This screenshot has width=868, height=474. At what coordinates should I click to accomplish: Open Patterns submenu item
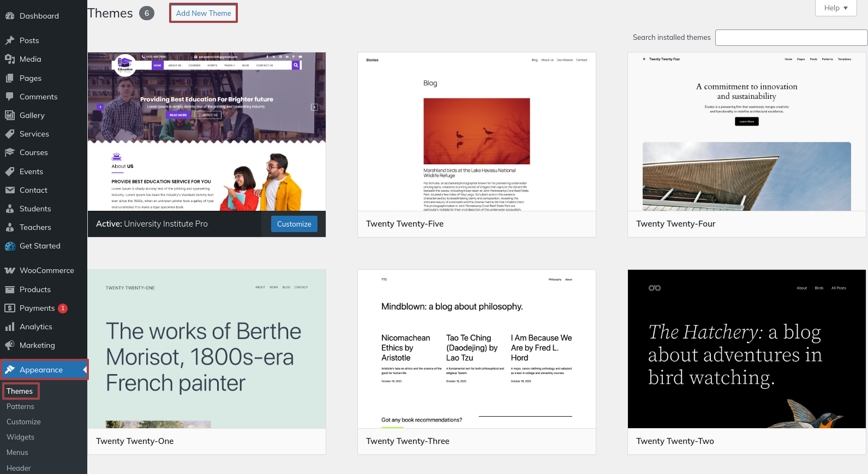click(x=20, y=406)
